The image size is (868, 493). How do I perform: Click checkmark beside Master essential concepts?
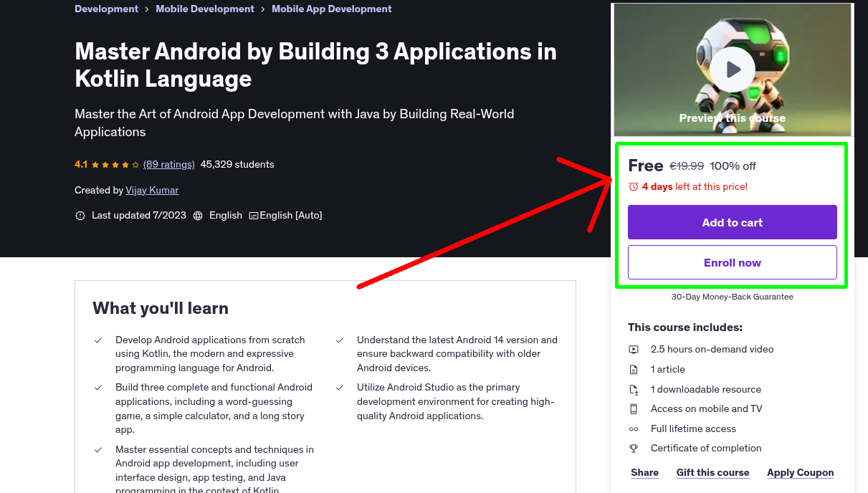[98, 450]
